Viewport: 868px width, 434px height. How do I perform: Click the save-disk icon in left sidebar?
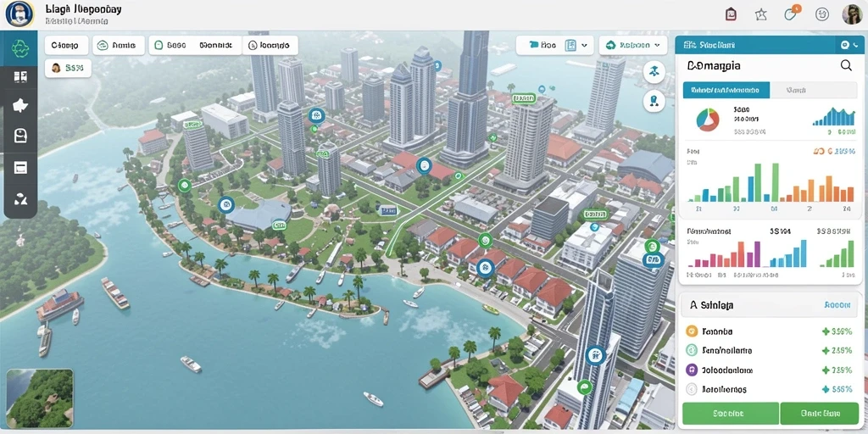[20, 136]
